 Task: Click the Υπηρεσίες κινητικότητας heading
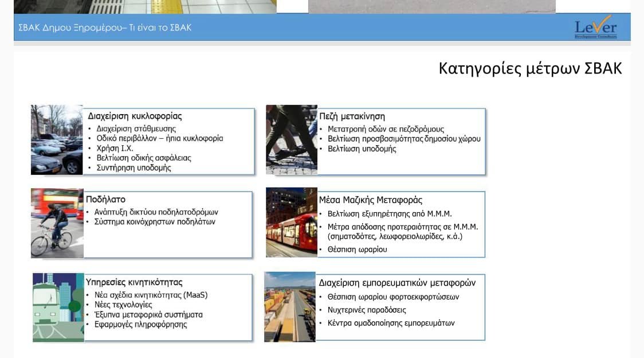pos(134,282)
